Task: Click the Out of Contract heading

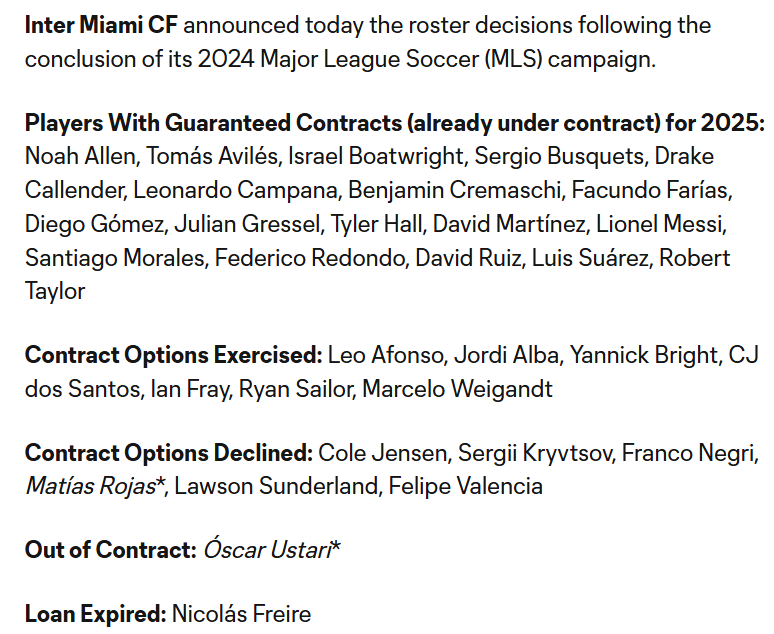Action: point(110,550)
